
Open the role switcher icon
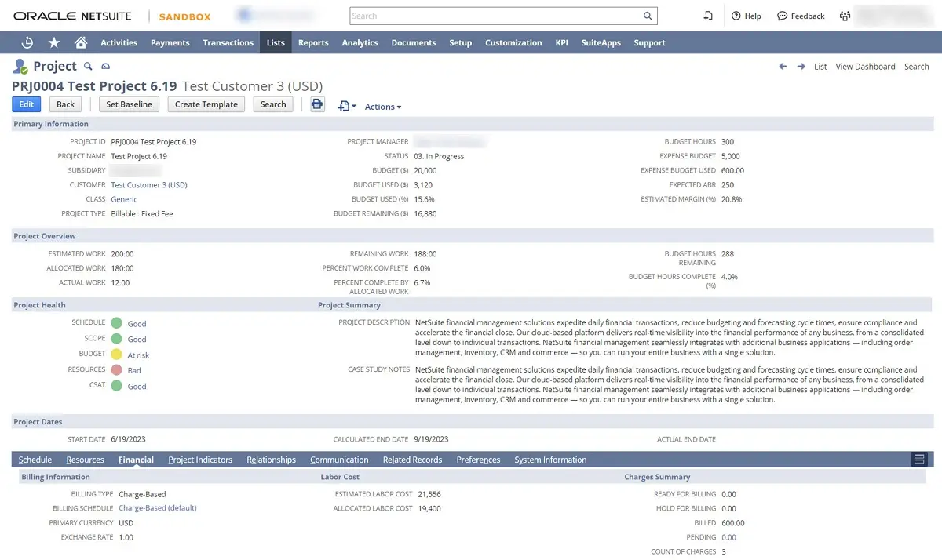(x=845, y=16)
